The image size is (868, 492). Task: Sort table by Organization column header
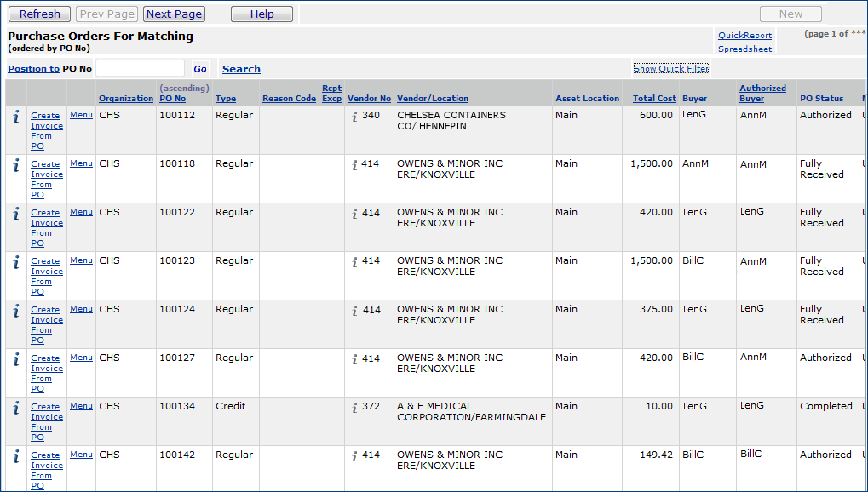click(126, 99)
